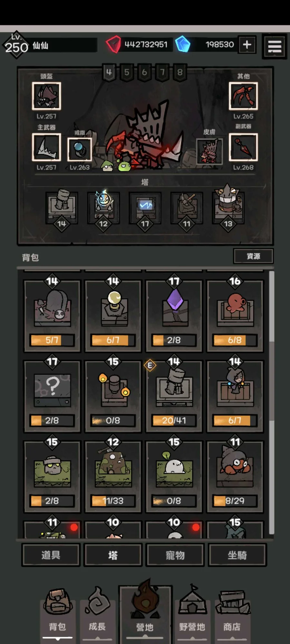Switch to the 道具 items tab
Image resolution: width=290 pixels, height=644 pixels.
pyautogui.click(x=51, y=555)
